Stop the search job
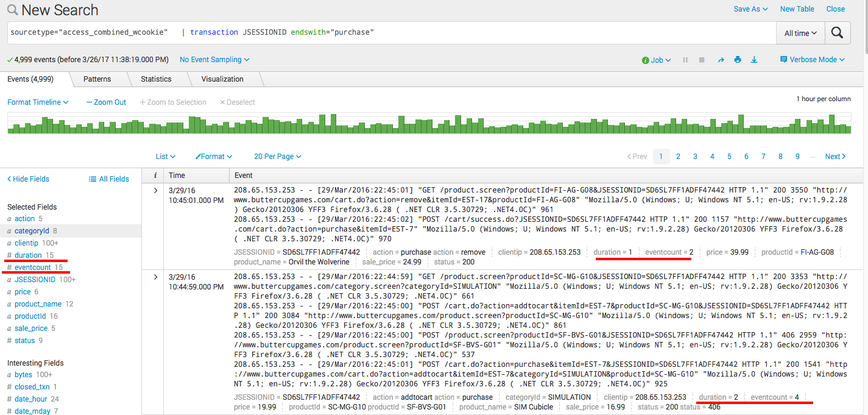868x415 pixels. click(x=701, y=59)
